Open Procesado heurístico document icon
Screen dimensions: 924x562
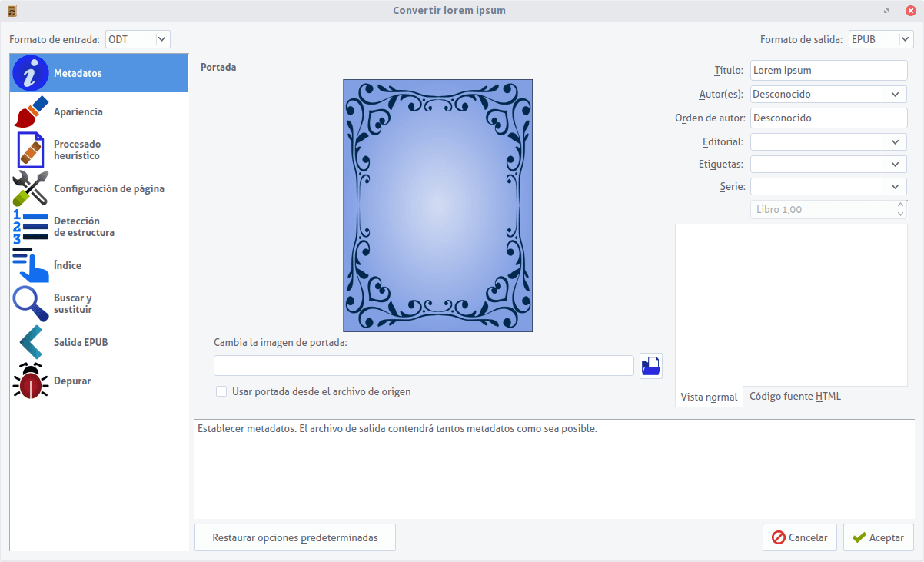(31, 150)
